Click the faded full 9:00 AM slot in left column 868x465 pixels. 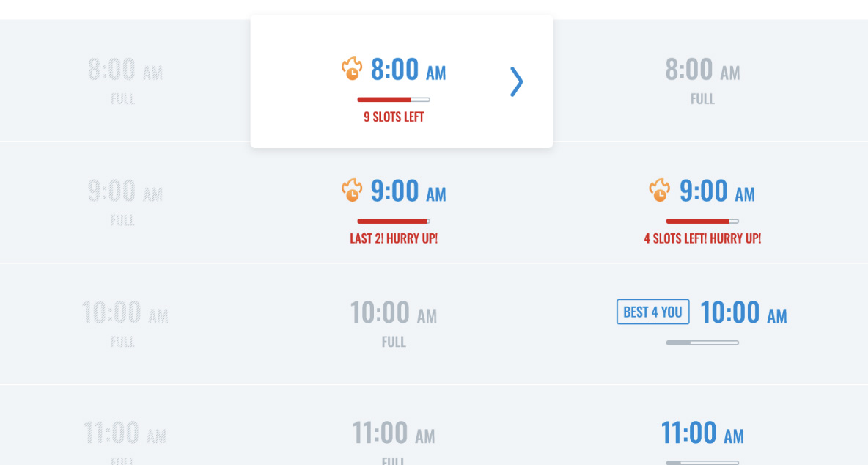[x=125, y=202]
